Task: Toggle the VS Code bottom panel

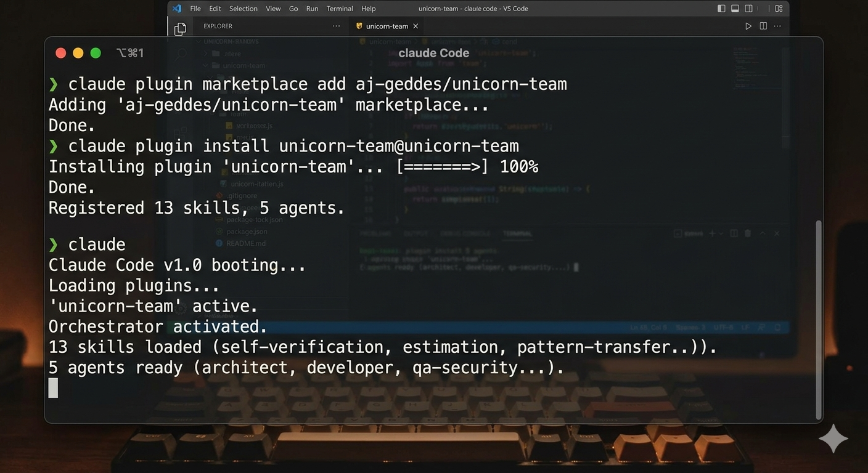Action: 735,9
